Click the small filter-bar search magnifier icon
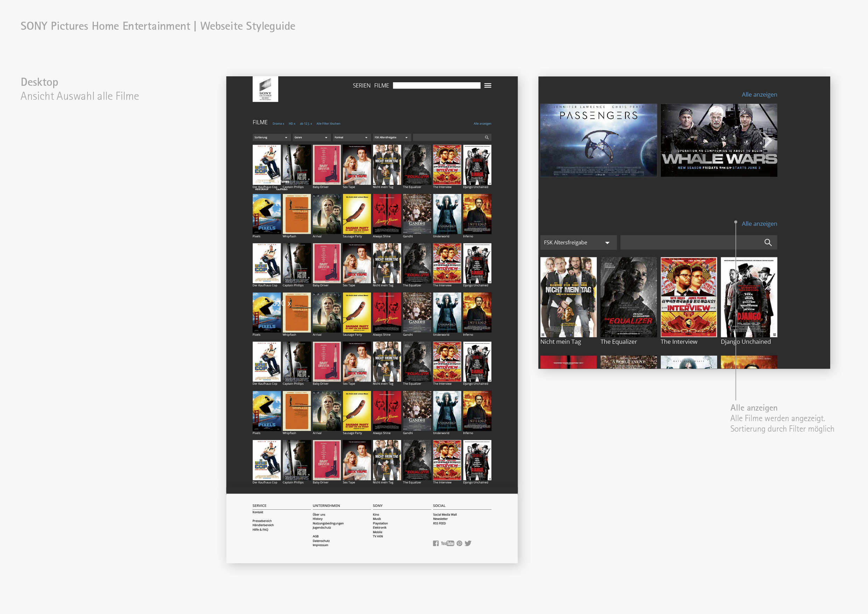Viewport: 868px width, 614px height. [x=486, y=138]
